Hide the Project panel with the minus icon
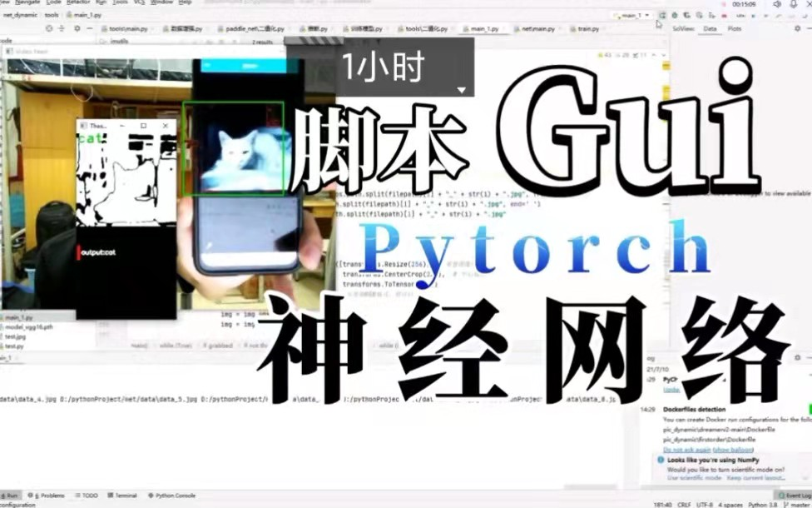Image resolution: width=812 pixels, height=508 pixels. pyautogui.click(x=89, y=28)
